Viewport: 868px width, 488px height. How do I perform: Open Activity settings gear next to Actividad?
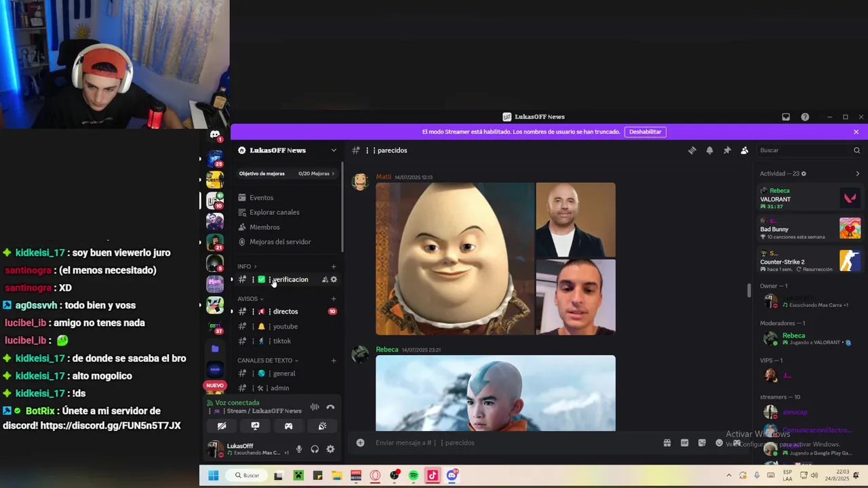[804, 174]
